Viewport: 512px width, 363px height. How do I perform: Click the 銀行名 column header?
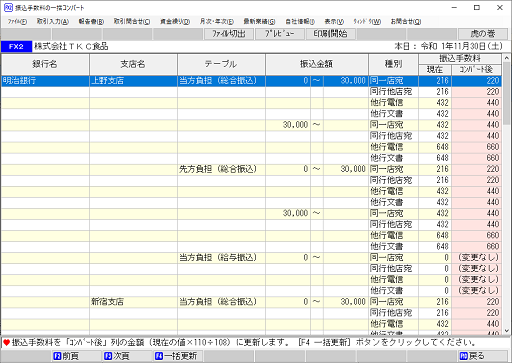click(x=45, y=64)
